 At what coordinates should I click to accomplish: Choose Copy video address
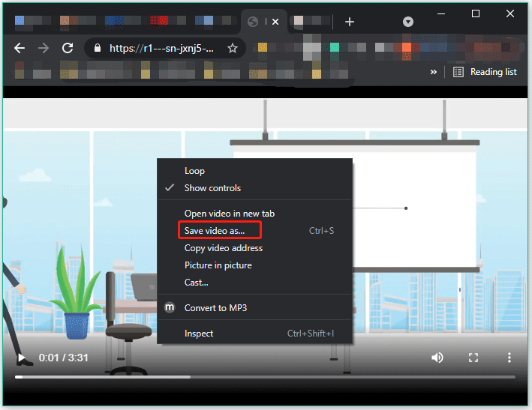(x=223, y=248)
